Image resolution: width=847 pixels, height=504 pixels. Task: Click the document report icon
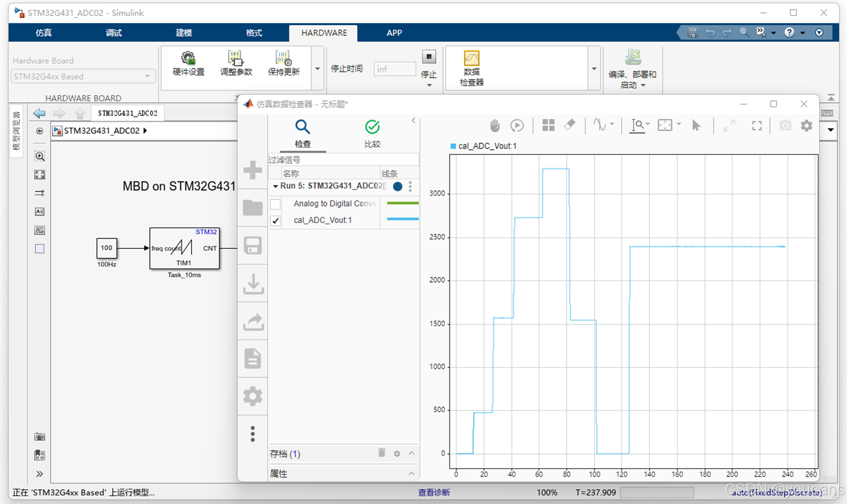point(253,358)
